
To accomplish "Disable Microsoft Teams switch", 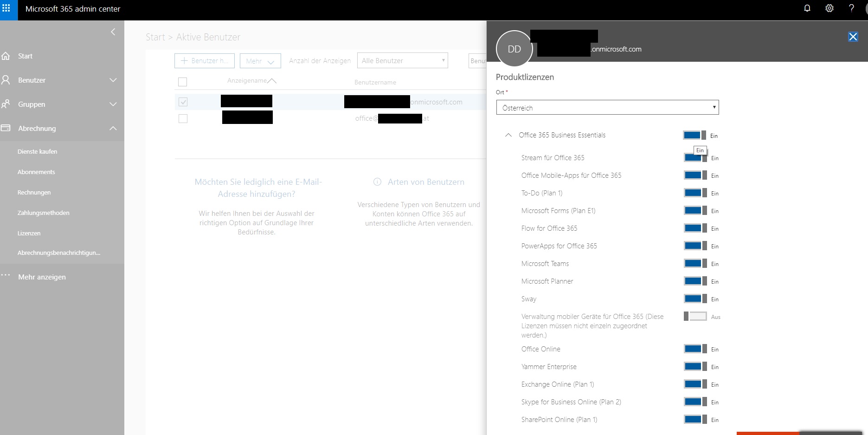I will tap(695, 263).
